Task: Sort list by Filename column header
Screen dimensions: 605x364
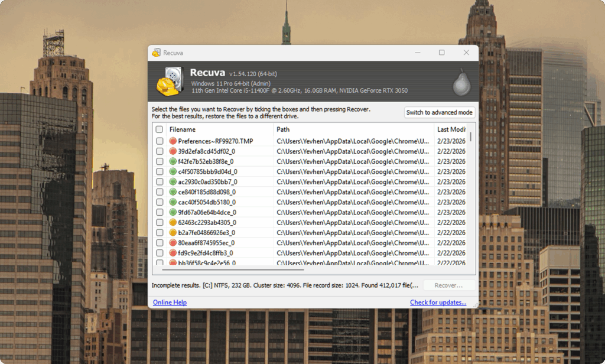Action: [x=220, y=129]
